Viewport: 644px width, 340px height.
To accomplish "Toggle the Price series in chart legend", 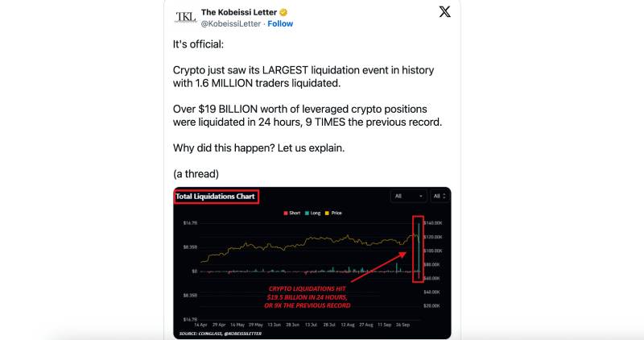I will coord(333,213).
